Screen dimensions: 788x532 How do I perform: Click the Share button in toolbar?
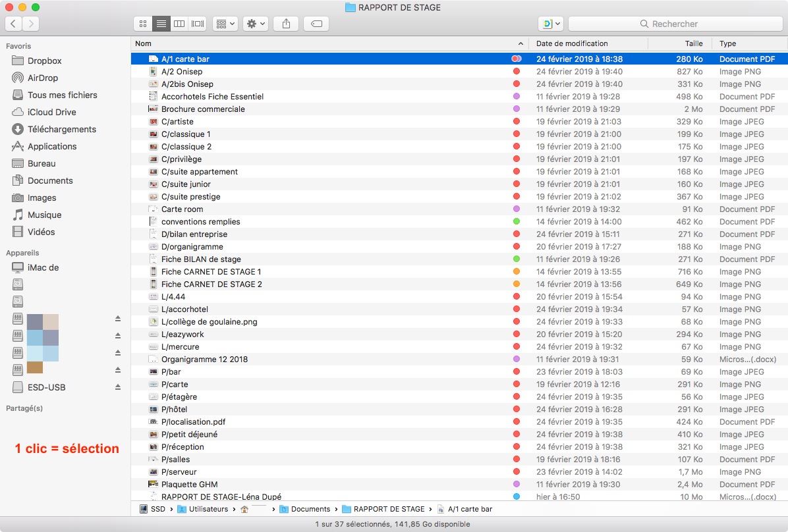[286, 24]
